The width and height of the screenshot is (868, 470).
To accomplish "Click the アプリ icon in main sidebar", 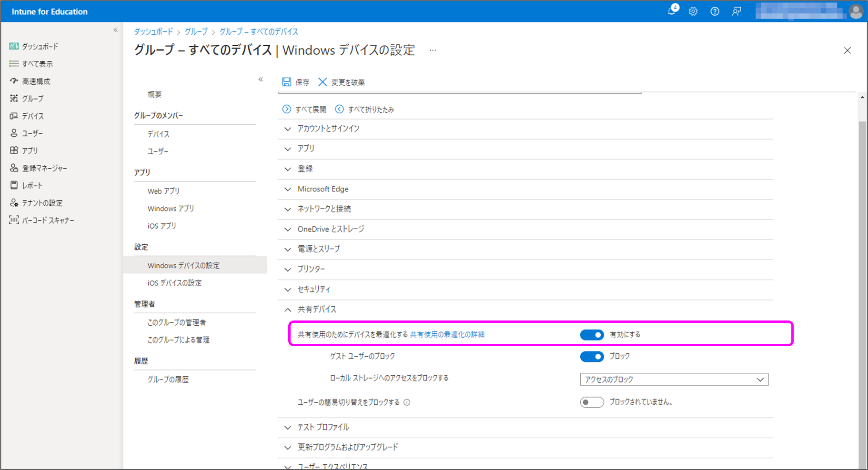I will [x=14, y=150].
